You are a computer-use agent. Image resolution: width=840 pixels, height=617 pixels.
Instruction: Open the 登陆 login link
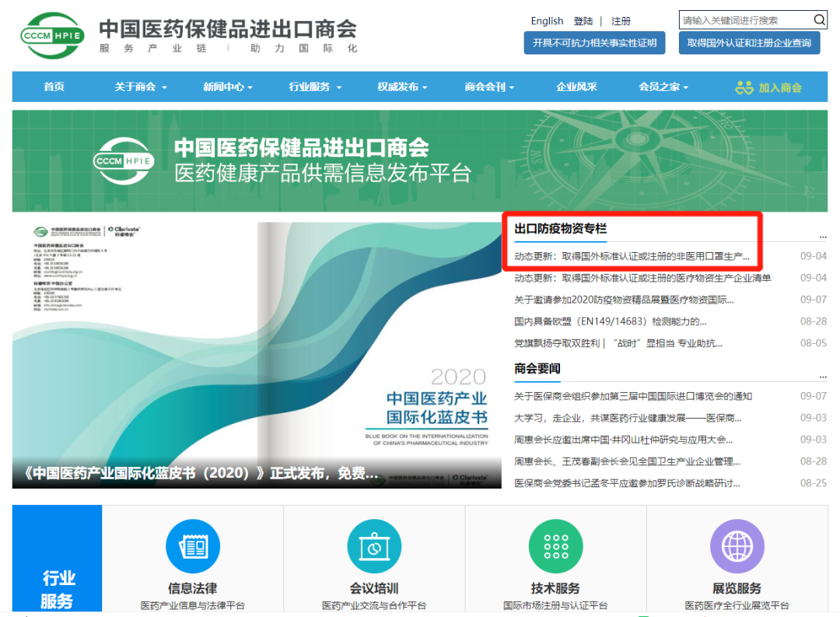[x=583, y=21]
